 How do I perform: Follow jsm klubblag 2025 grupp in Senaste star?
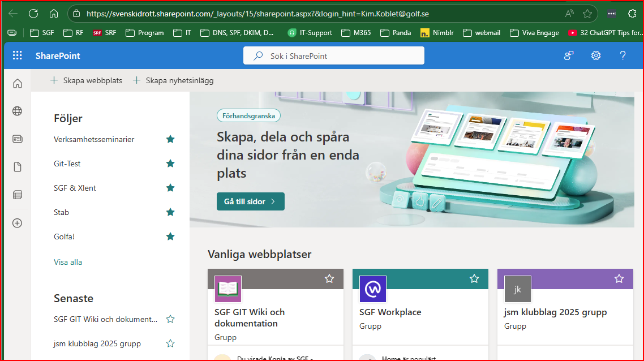point(170,343)
